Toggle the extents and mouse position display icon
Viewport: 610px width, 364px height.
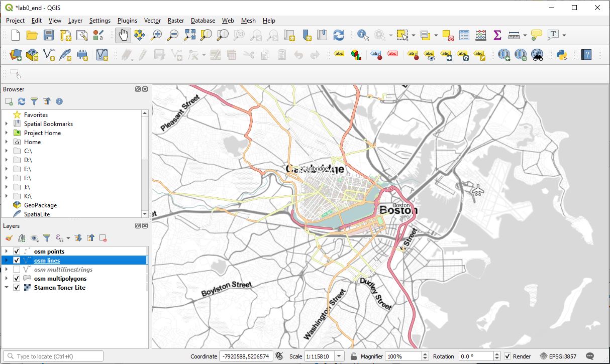pos(279,356)
